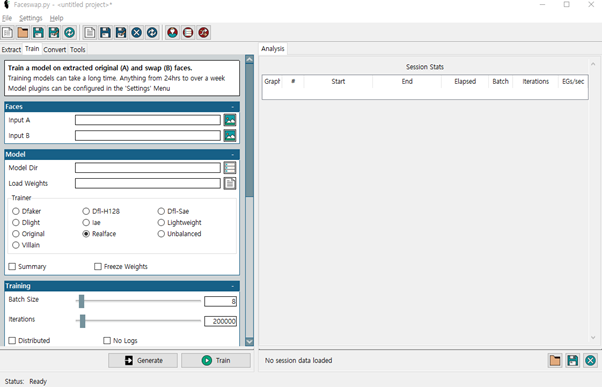Select the Original trainer
Screen dimensions: 602x387
coord(28,234)
